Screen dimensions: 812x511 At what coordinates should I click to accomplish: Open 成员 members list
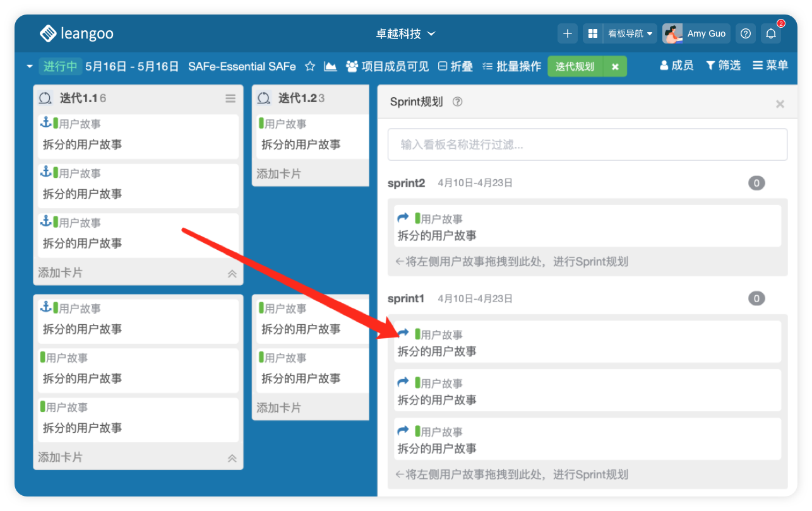(x=676, y=66)
